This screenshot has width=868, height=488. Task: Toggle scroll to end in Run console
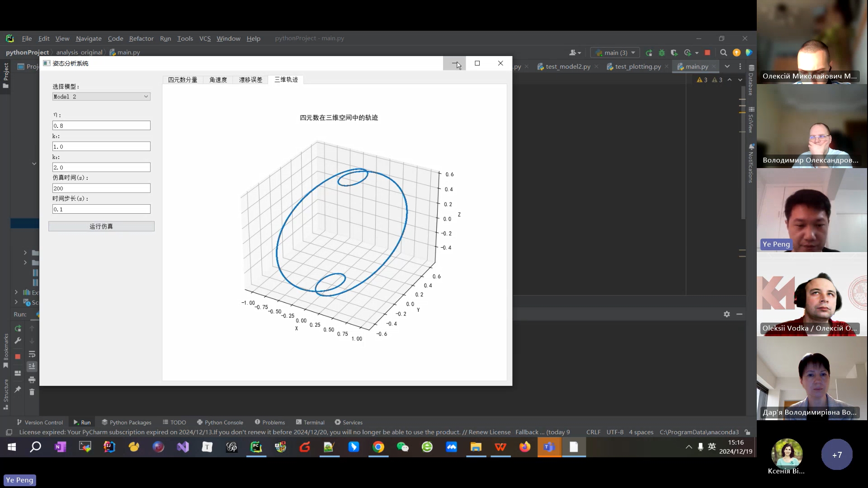[x=32, y=366]
